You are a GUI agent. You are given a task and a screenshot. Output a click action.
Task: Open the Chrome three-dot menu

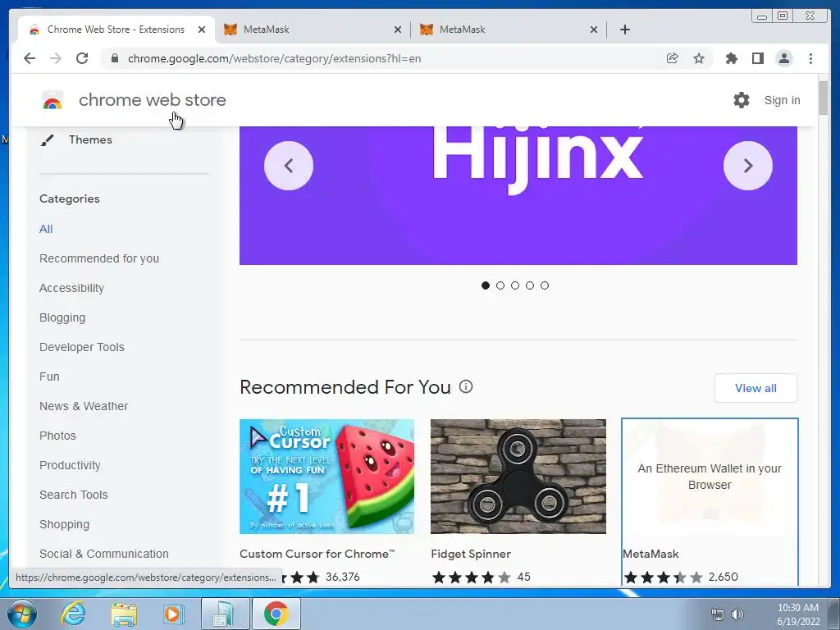[x=810, y=58]
